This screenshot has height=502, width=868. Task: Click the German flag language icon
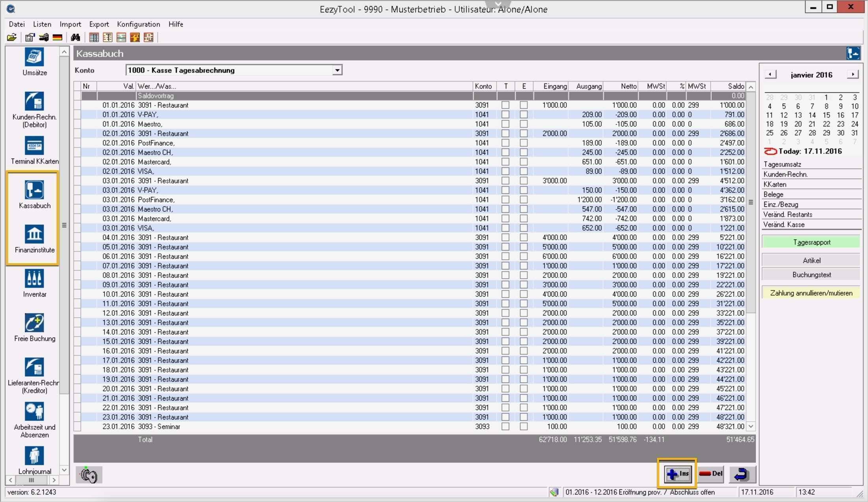coord(58,37)
